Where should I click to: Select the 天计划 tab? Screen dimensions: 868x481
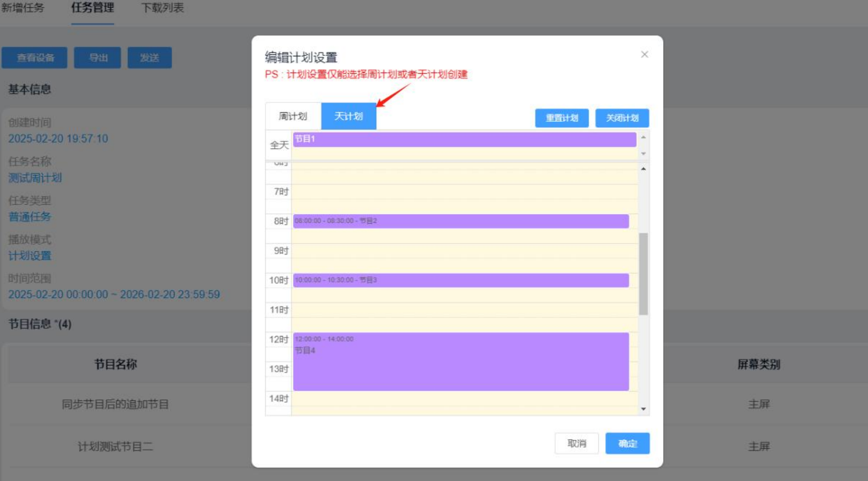click(348, 116)
